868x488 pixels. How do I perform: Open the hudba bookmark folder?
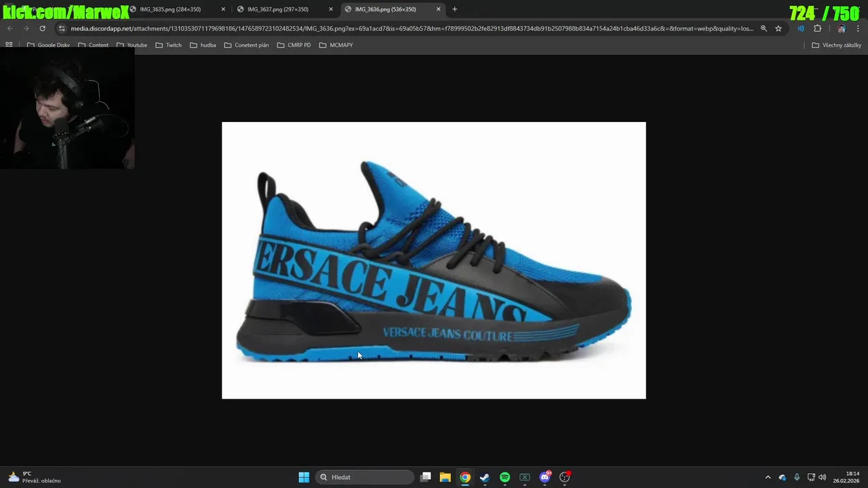point(203,45)
